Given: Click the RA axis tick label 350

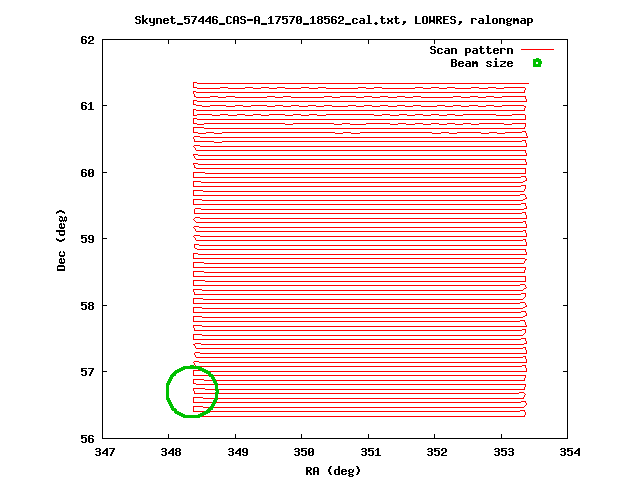Looking at the screenshot, I should (304, 452).
